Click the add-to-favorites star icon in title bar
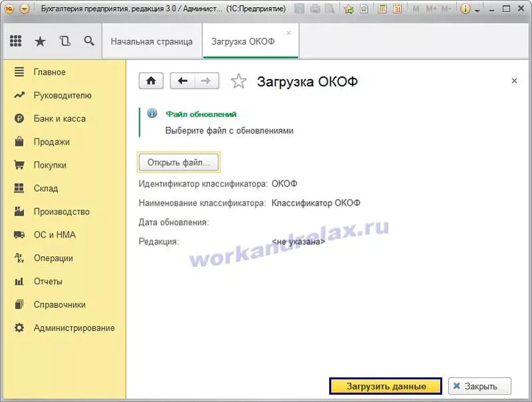532x402 pixels. coord(348,9)
